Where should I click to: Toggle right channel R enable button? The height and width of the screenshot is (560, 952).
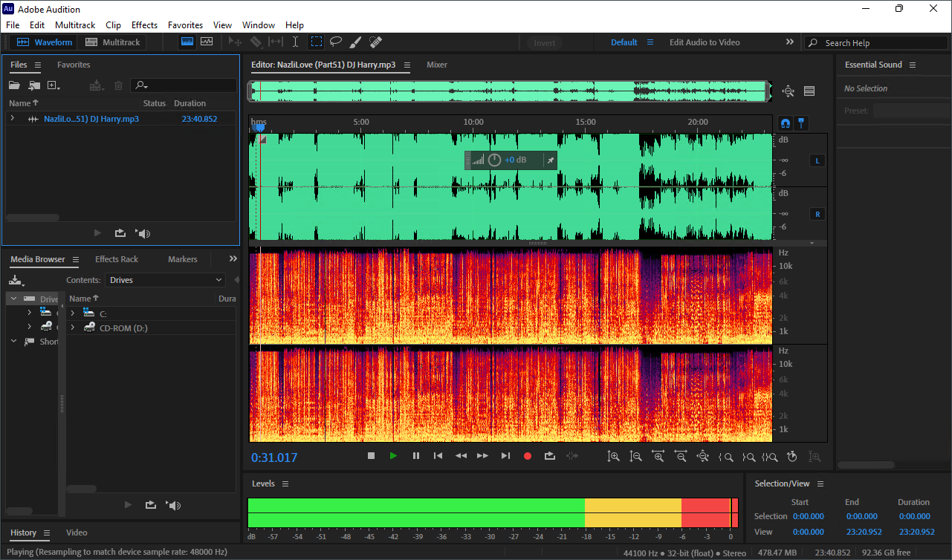click(817, 214)
